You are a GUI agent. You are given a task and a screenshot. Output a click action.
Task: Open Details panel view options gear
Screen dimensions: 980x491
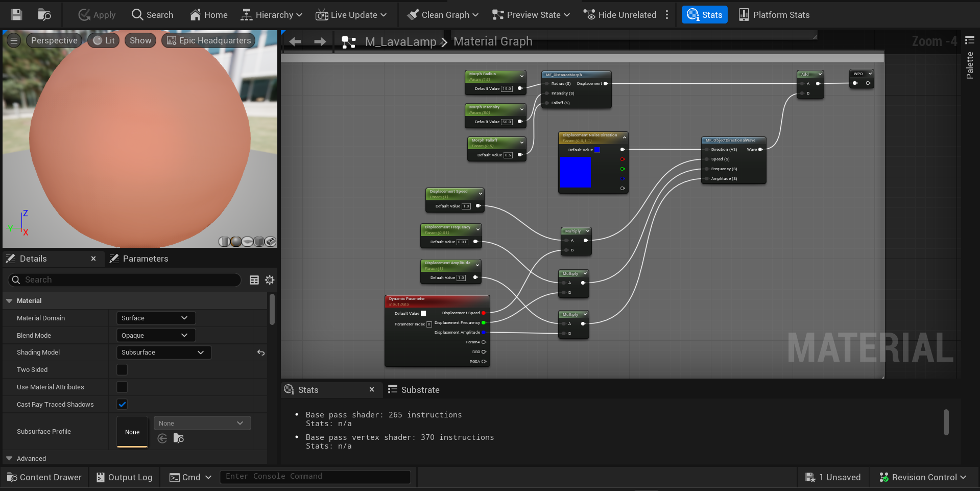tap(270, 279)
